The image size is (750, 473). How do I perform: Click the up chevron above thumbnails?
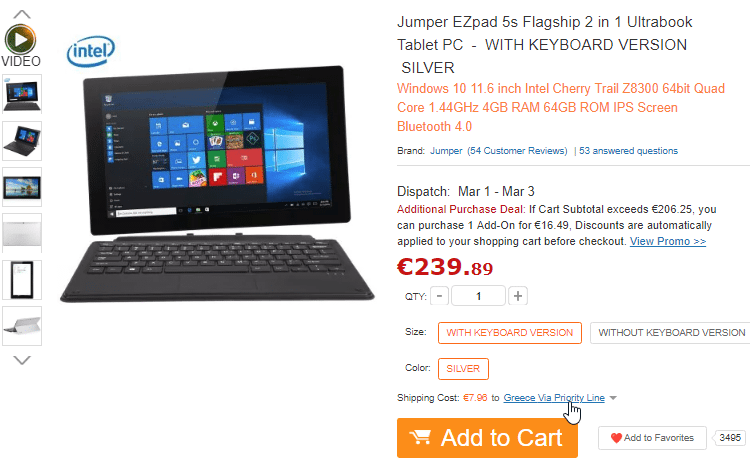point(22,14)
